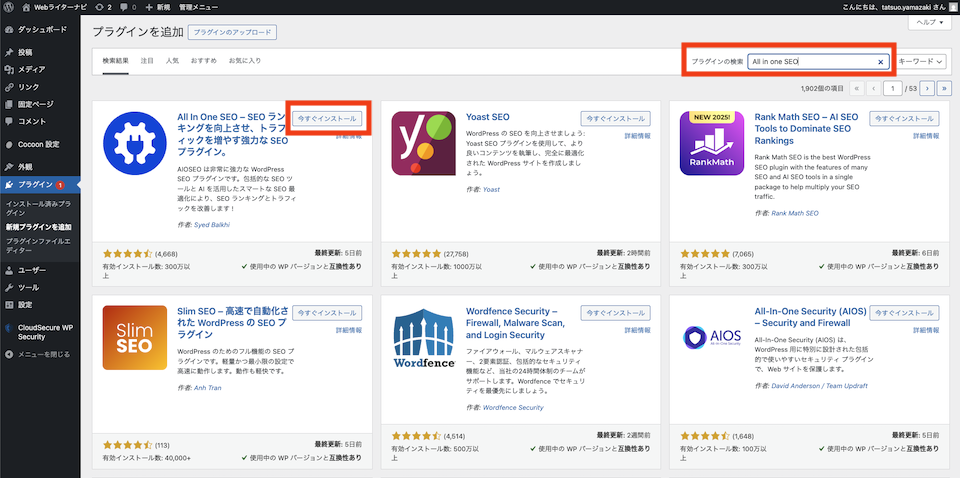Screen dimensions: 960x478
Task: Install the Yoast SEO plugin
Action: (x=615, y=119)
